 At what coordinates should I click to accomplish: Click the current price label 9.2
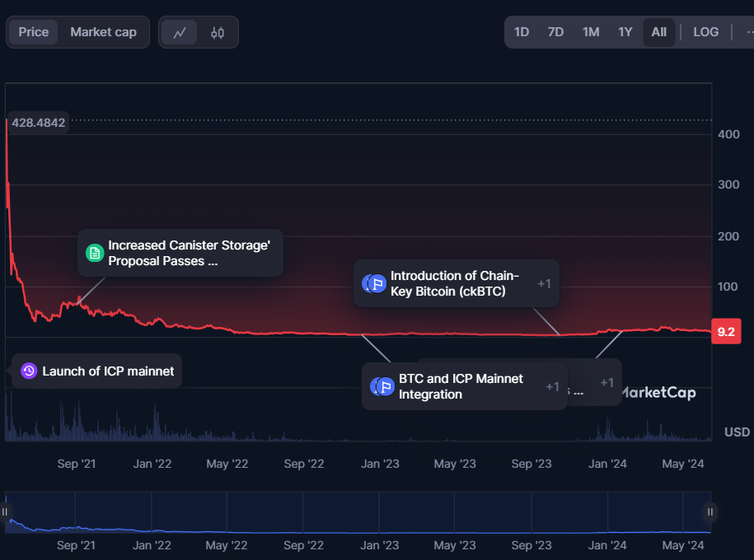[x=726, y=332]
